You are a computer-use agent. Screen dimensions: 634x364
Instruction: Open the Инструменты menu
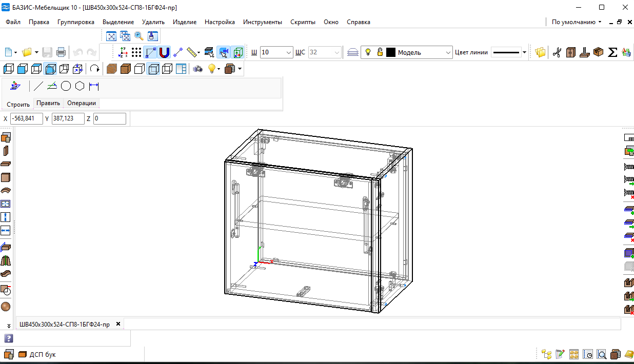pos(262,22)
